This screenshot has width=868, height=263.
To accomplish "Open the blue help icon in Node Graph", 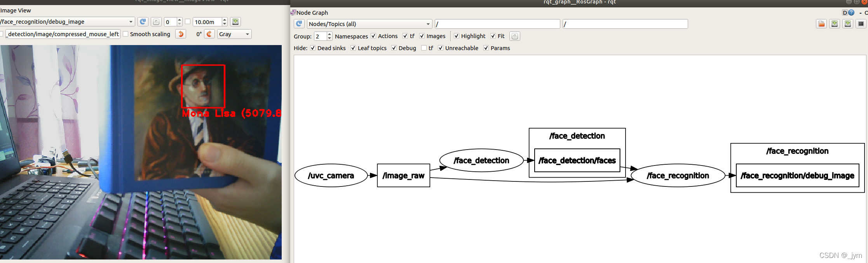I will pyautogui.click(x=851, y=13).
